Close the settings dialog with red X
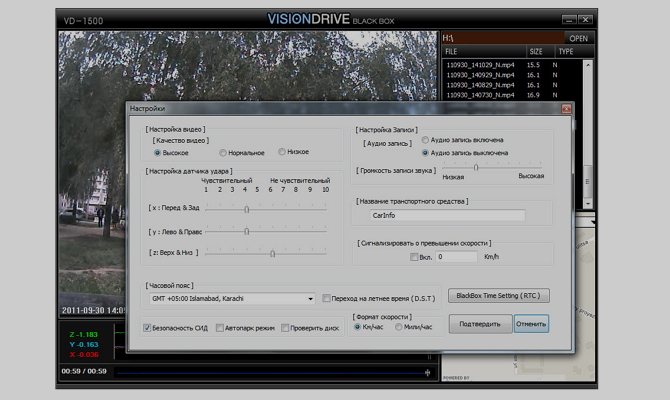670x400 pixels. tap(566, 109)
